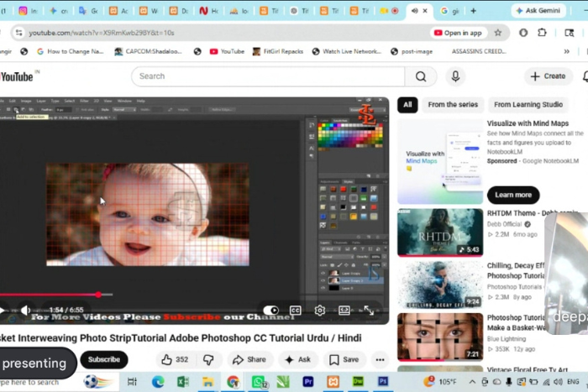
Task: Close the currently playing YouTube tab
Action: [425, 11]
